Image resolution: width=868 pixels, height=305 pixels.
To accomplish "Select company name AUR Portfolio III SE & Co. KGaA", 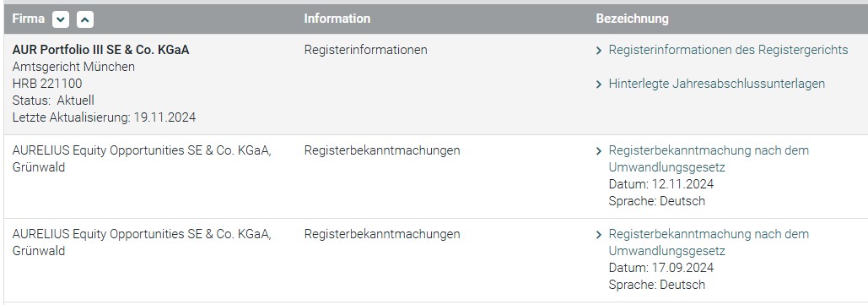I will pyautogui.click(x=100, y=50).
